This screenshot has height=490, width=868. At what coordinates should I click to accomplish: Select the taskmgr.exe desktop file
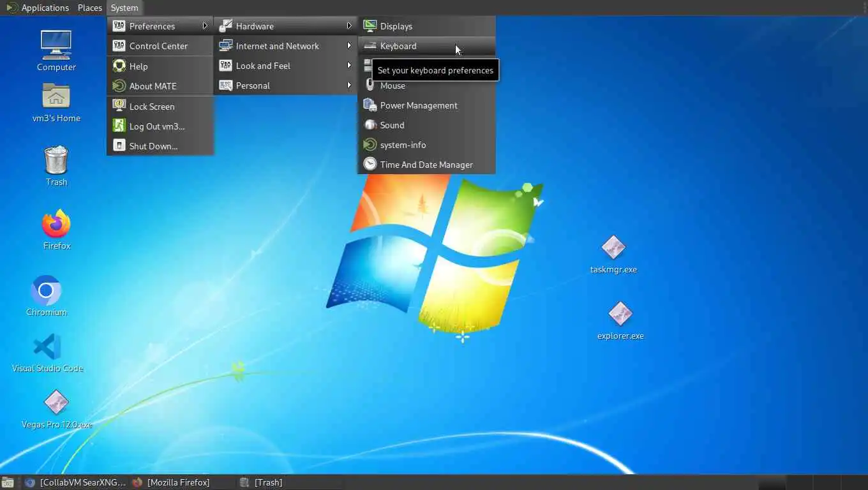(x=613, y=254)
